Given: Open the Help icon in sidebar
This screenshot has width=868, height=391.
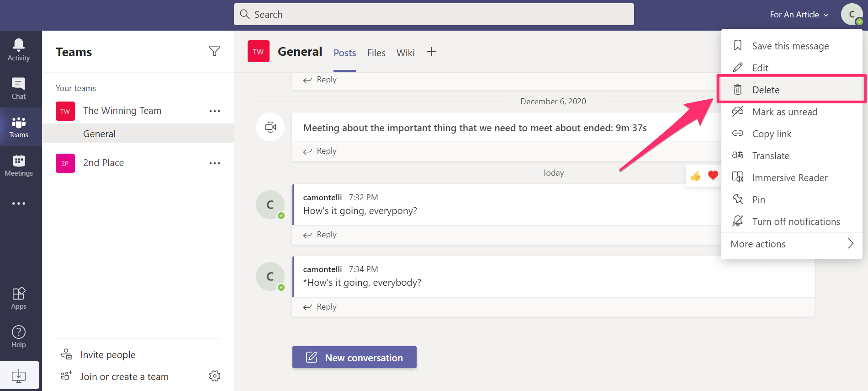Looking at the screenshot, I should tap(19, 337).
